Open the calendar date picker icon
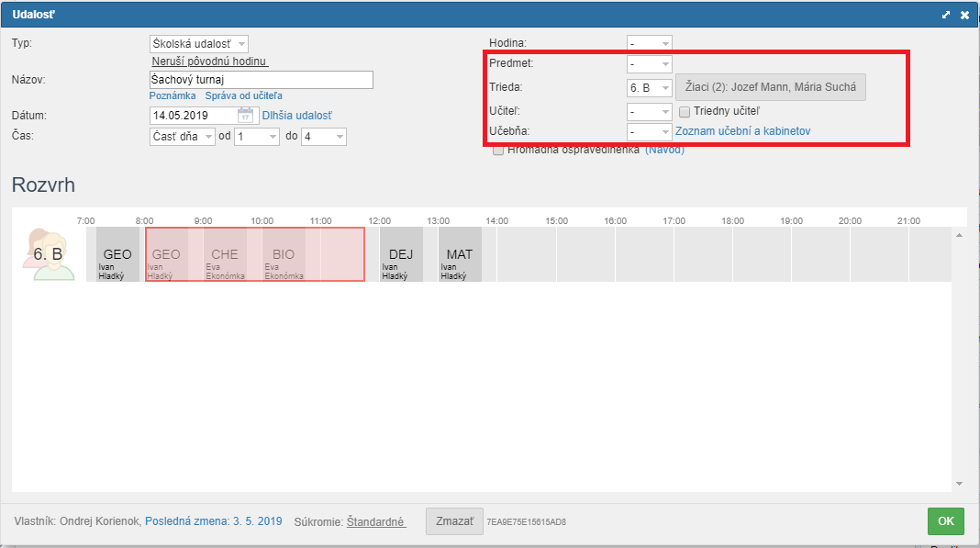Image resolution: width=980 pixels, height=548 pixels. (x=245, y=116)
